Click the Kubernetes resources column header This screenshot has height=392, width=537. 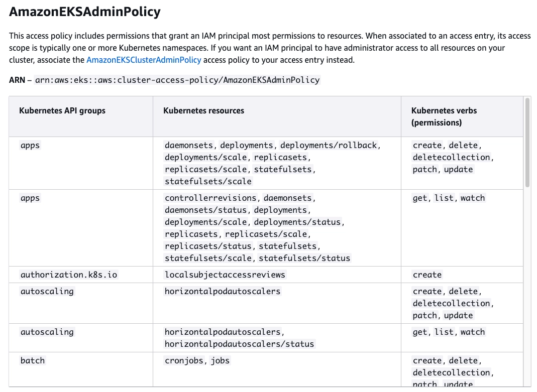[x=203, y=110]
